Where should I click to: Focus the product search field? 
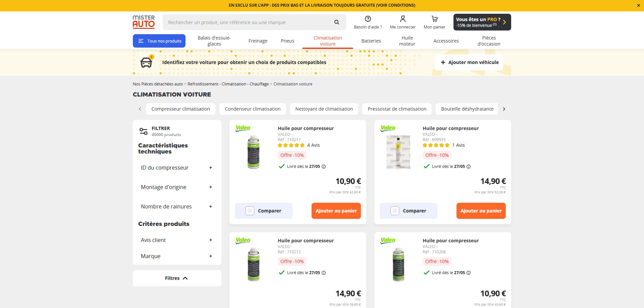tap(248, 22)
